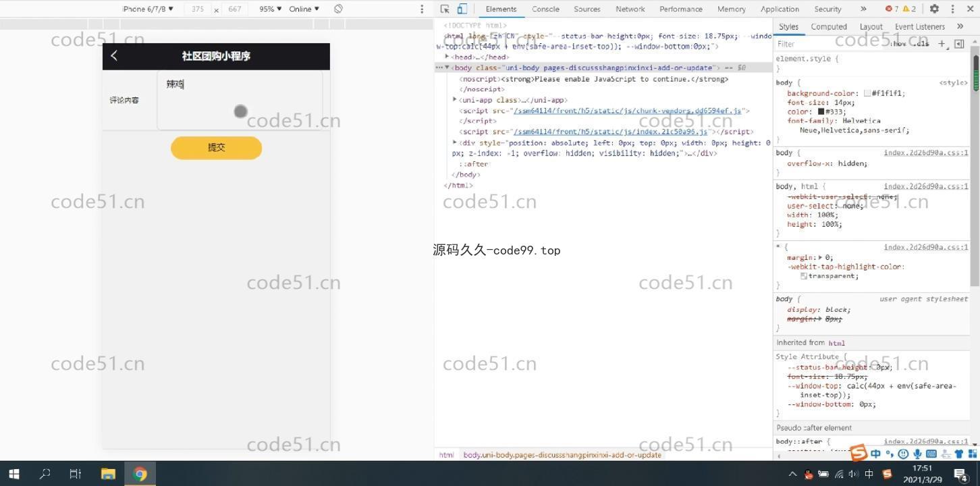This screenshot has width=980, height=486.
Task: Click the Styles Filter input
Action: click(830, 44)
